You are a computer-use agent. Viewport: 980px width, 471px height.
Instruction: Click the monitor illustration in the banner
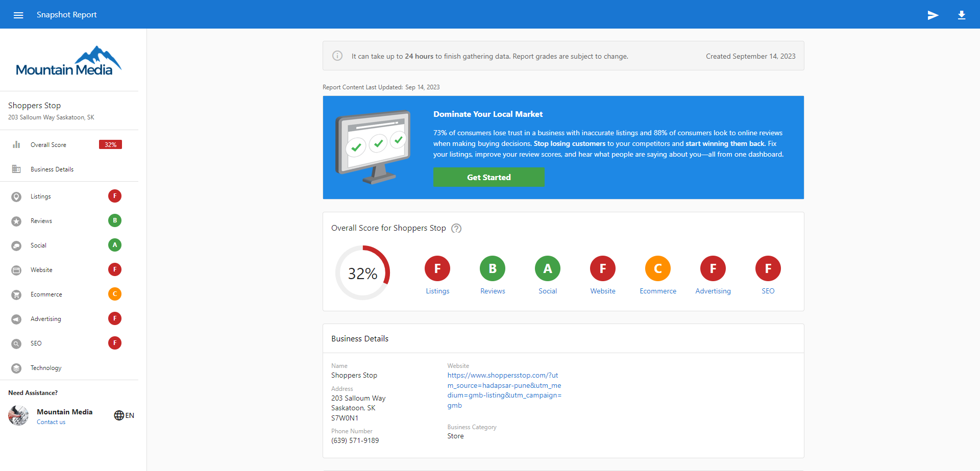point(373,147)
